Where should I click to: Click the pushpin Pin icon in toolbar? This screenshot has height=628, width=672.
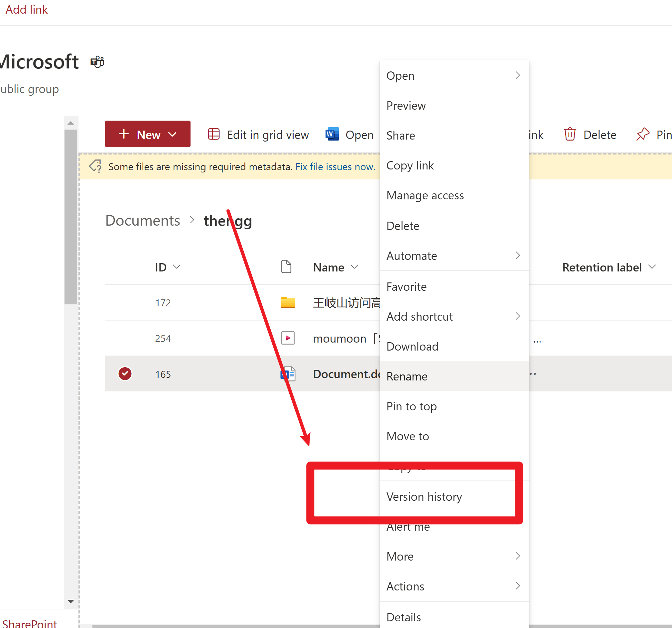[643, 134]
